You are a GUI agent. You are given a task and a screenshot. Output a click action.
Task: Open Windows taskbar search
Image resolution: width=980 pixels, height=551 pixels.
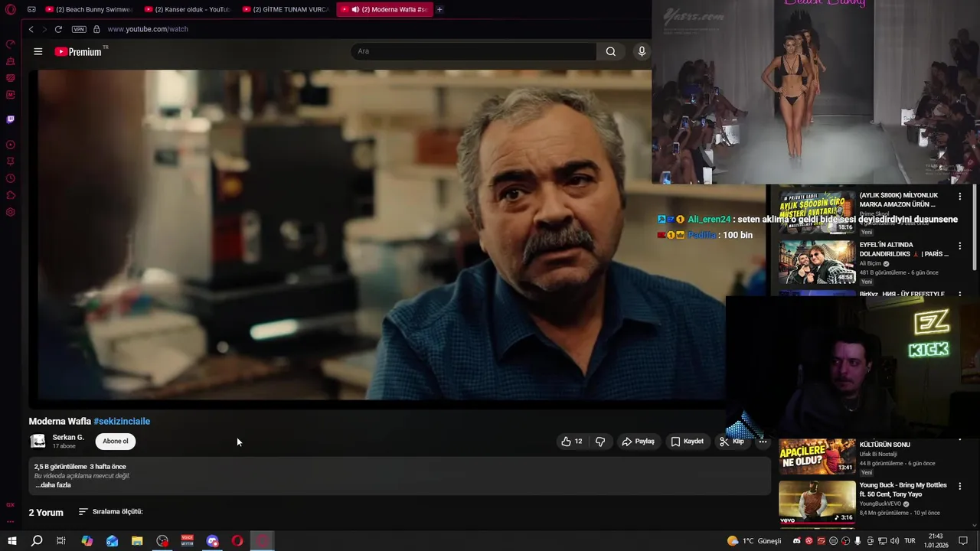pos(36,541)
